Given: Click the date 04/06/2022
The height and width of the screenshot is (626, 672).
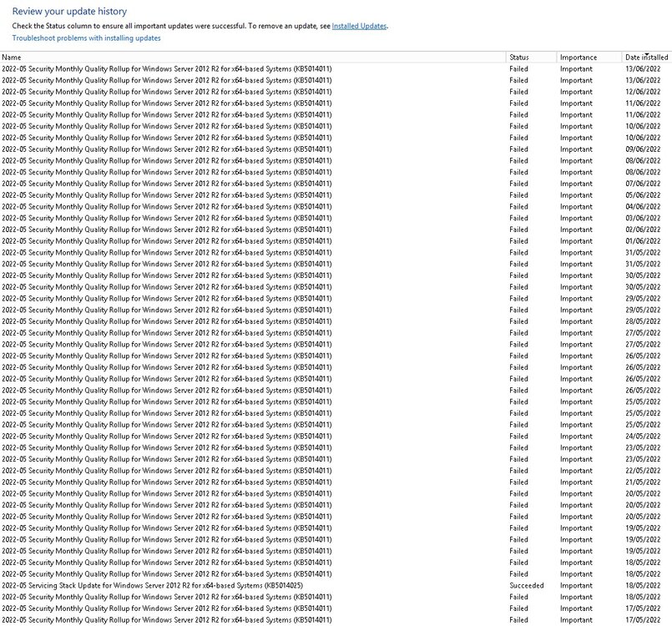Looking at the screenshot, I should pyautogui.click(x=643, y=206).
